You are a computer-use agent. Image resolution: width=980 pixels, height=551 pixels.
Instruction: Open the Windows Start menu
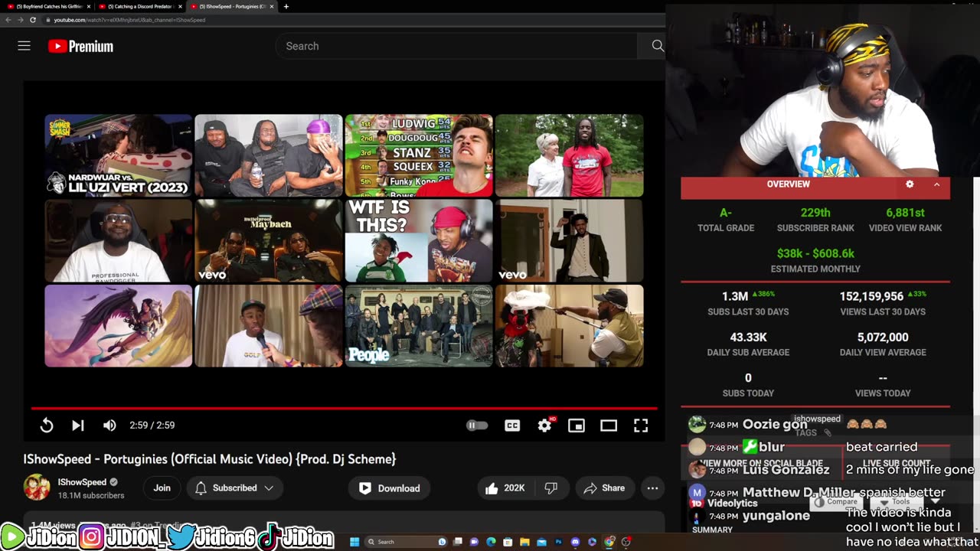(x=354, y=542)
